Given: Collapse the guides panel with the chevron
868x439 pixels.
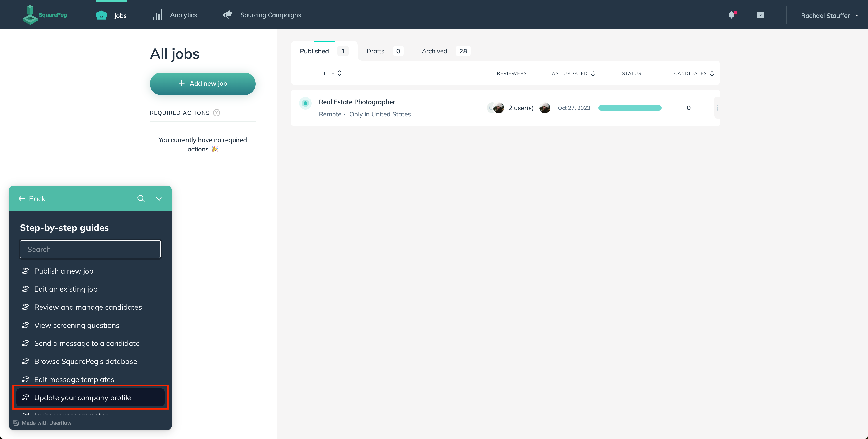Looking at the screenshot, I should tap(159, 199).
